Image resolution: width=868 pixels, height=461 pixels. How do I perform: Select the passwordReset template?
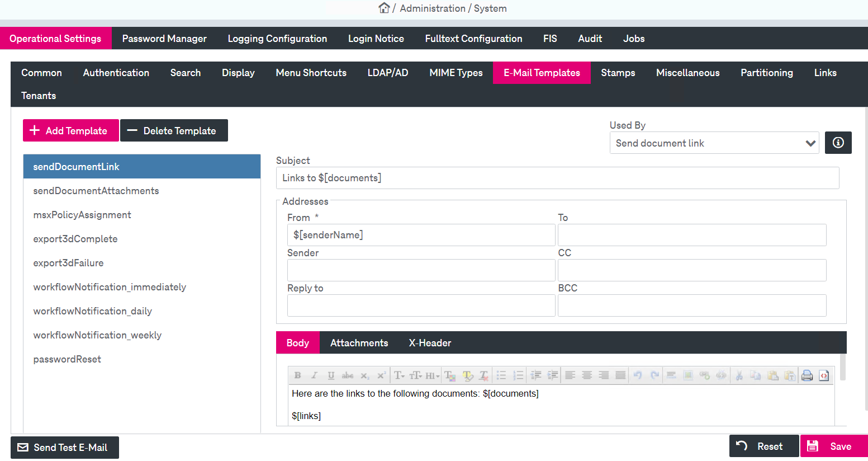(x=67, y=359)
